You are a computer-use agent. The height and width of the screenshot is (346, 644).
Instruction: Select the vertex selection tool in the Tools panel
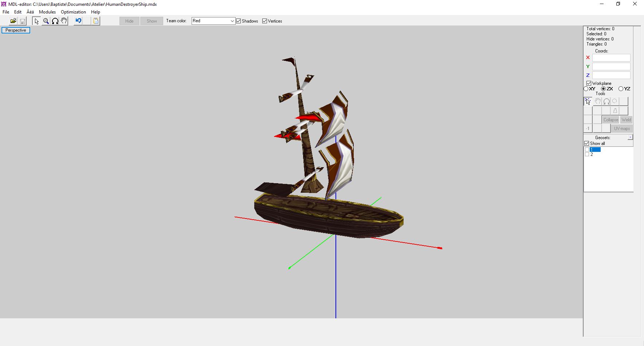588,101
